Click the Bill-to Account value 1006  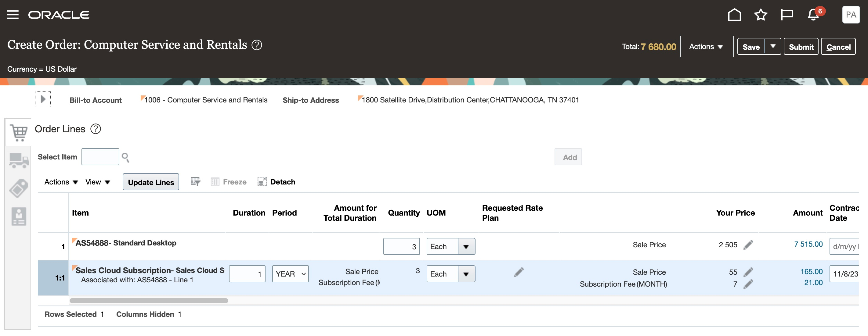(205, 100)
